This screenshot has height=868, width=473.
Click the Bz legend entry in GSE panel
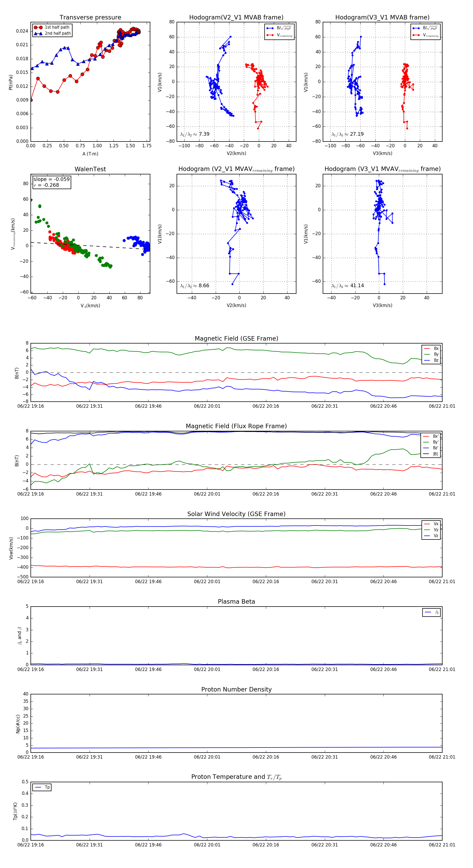coord(431,360)
